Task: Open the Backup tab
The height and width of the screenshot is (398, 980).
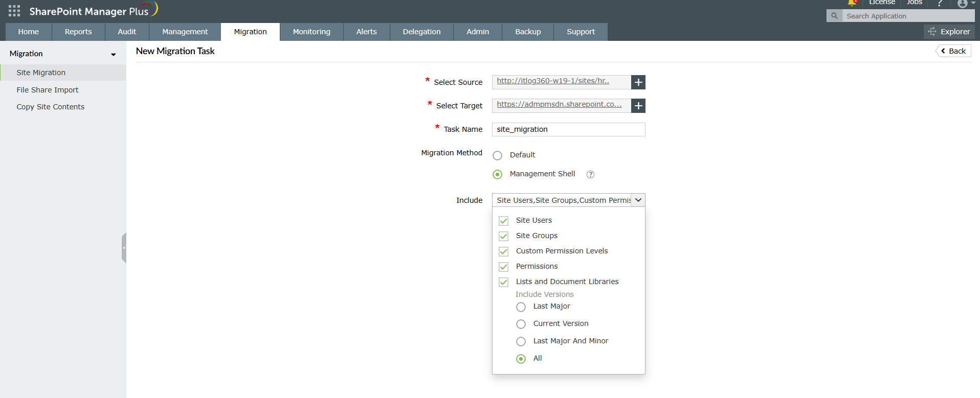Action: (528, 32)
